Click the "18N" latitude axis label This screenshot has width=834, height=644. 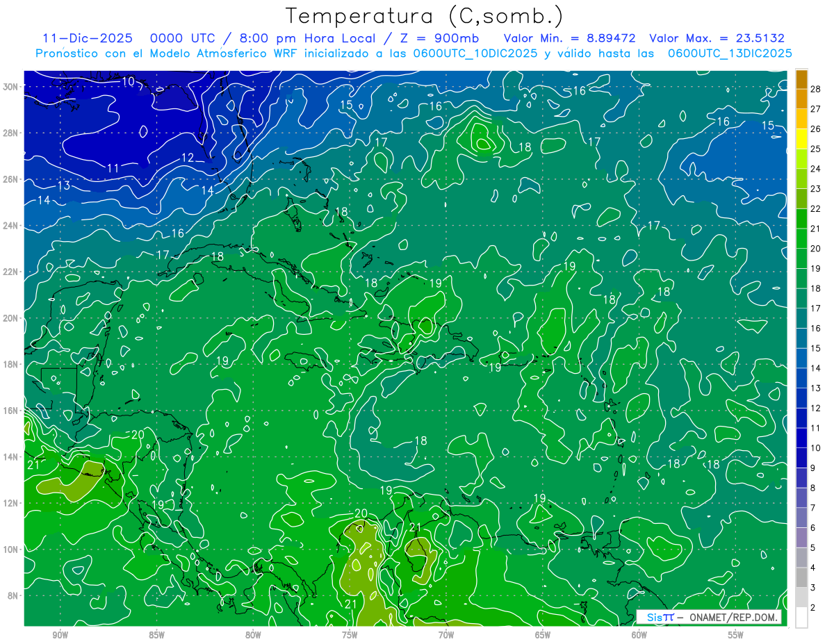click(10, 364)
